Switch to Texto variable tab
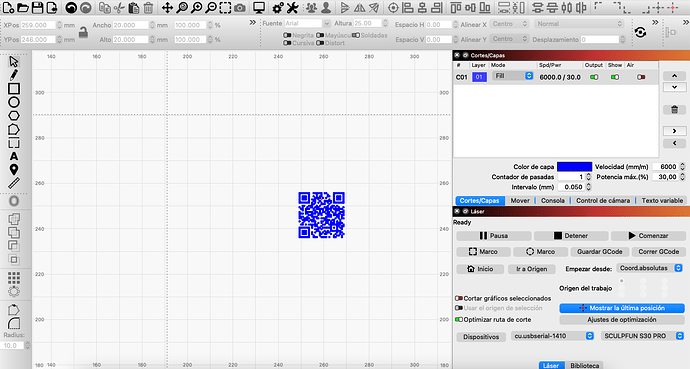This screenshot has width=690, height=369. coord(662,201)
